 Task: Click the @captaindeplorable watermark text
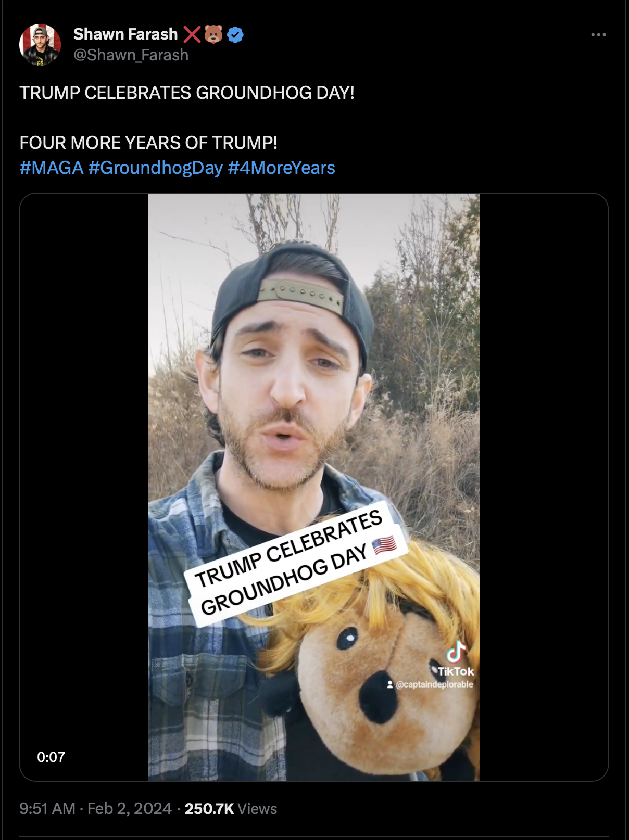434,684
